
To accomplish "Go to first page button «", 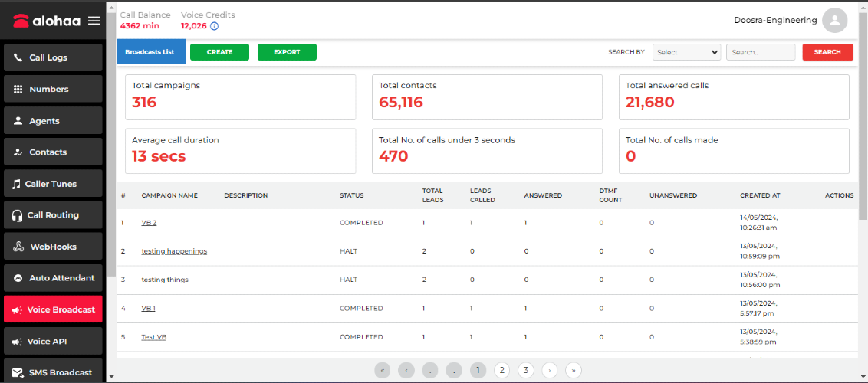I will 383,370.
